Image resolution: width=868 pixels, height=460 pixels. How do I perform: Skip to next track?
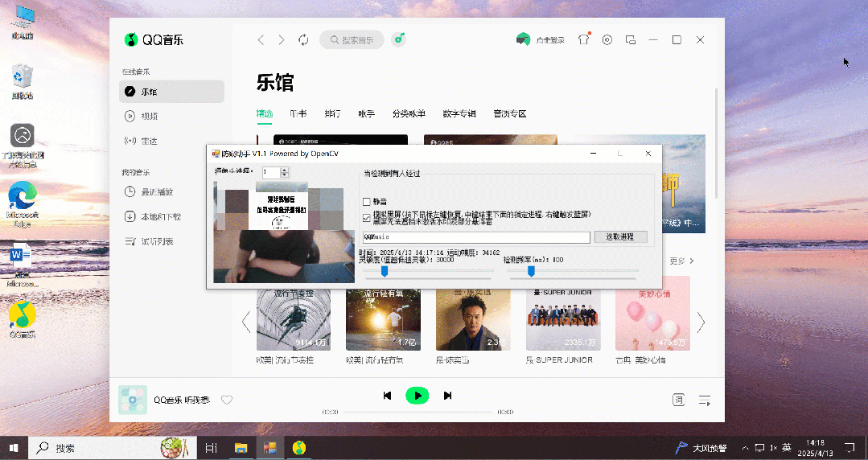[447, 395]
